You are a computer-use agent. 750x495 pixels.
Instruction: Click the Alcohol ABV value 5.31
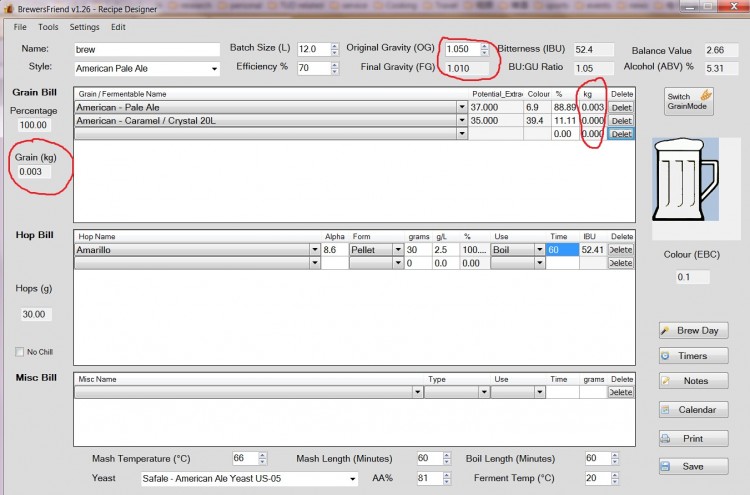721,68
